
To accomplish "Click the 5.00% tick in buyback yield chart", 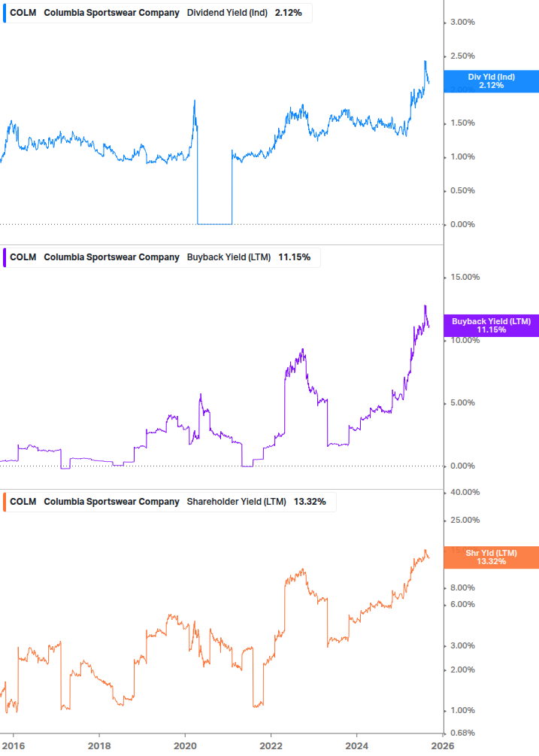I will click(462, 403).
